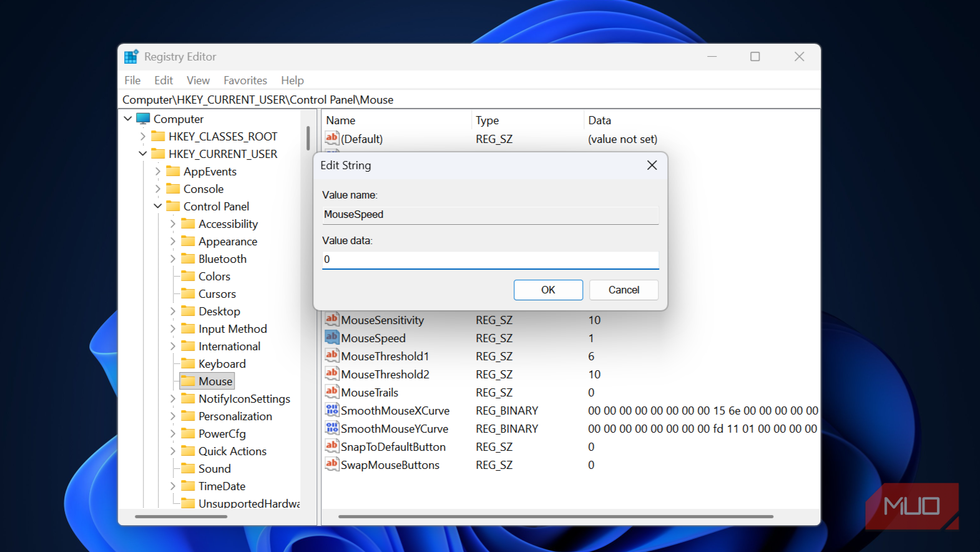Select the MouseTrails value name
The image size is (980, 552).
370,392
